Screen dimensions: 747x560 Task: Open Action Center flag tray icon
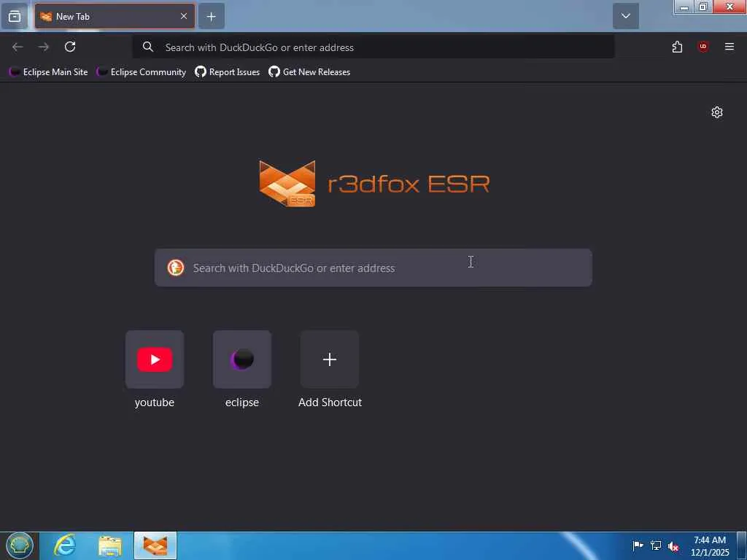(x=638, y=545)
